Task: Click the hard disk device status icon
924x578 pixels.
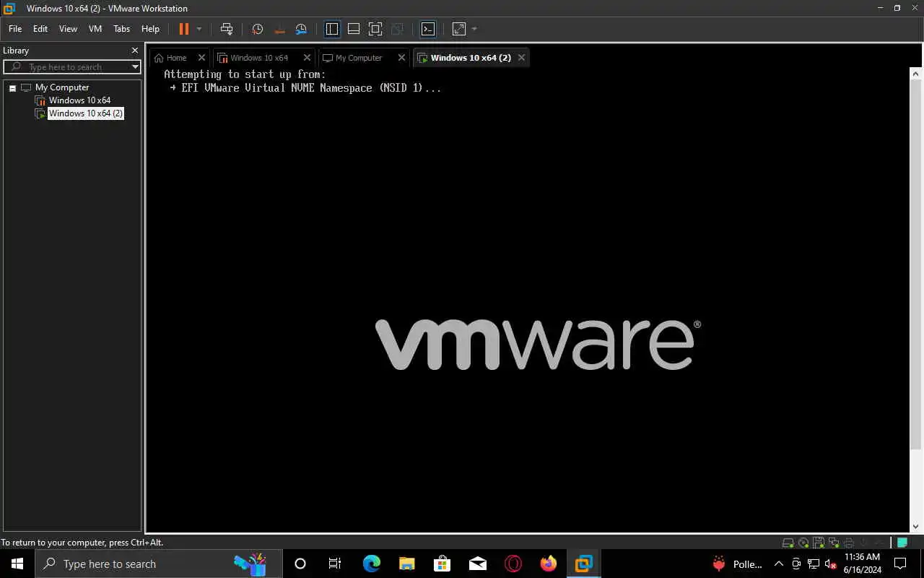Action: tap(788, 543)
